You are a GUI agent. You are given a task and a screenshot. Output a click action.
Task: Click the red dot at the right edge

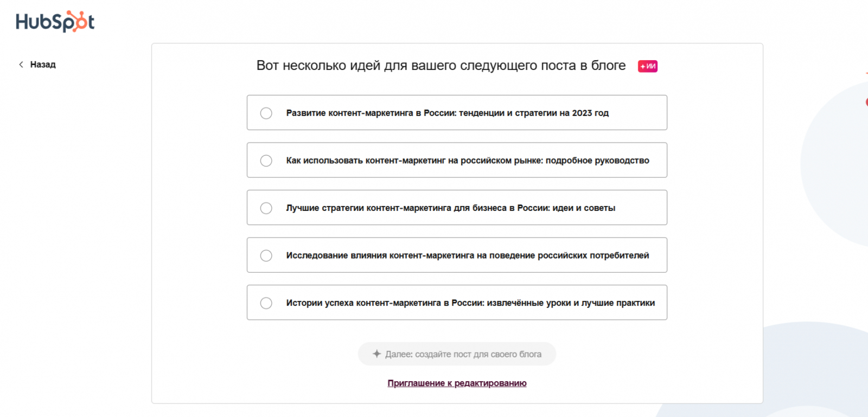pos(866,101)
